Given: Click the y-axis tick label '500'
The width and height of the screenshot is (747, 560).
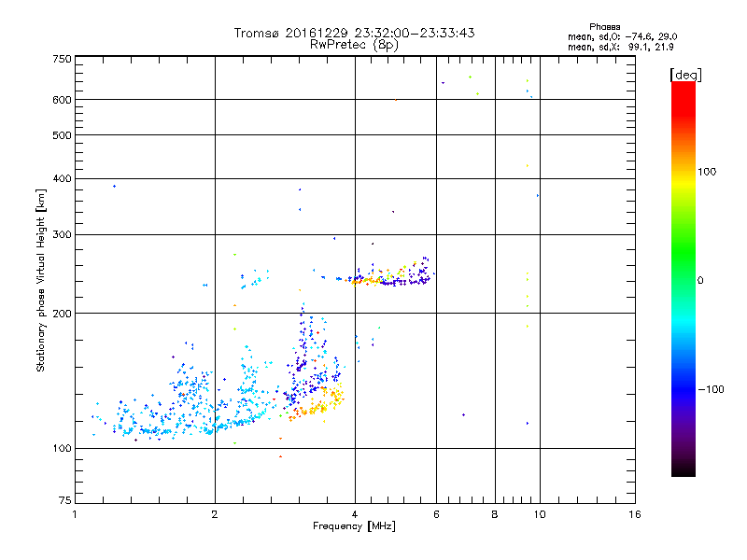Looking at the screenshot, I should point(62,135).
